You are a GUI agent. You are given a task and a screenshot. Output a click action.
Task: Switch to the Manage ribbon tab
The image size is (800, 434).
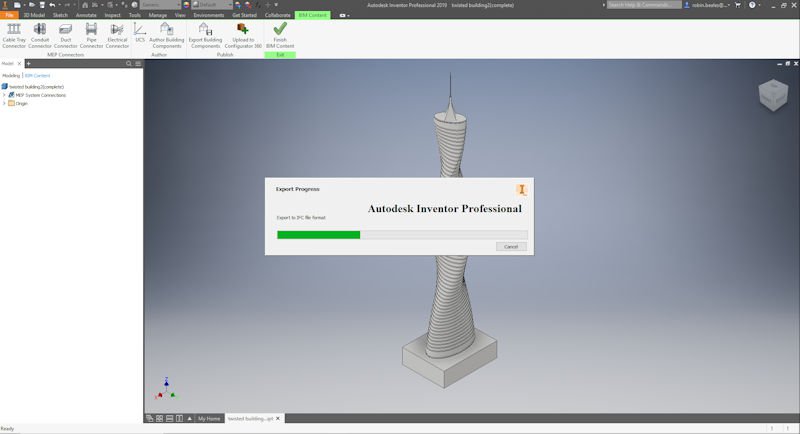(x=158, y=15)
